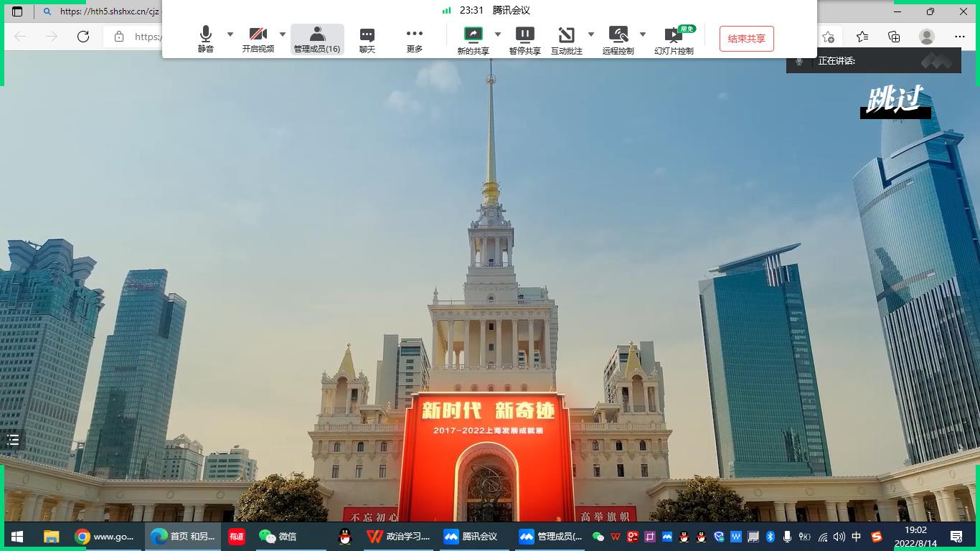Click the 更多 three-dots icon

coord(415,39)
